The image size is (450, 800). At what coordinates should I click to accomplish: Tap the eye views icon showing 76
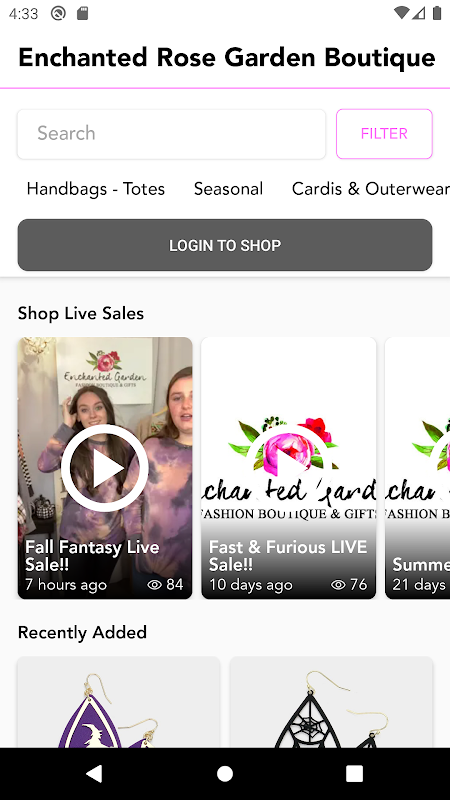click(338, 585)
